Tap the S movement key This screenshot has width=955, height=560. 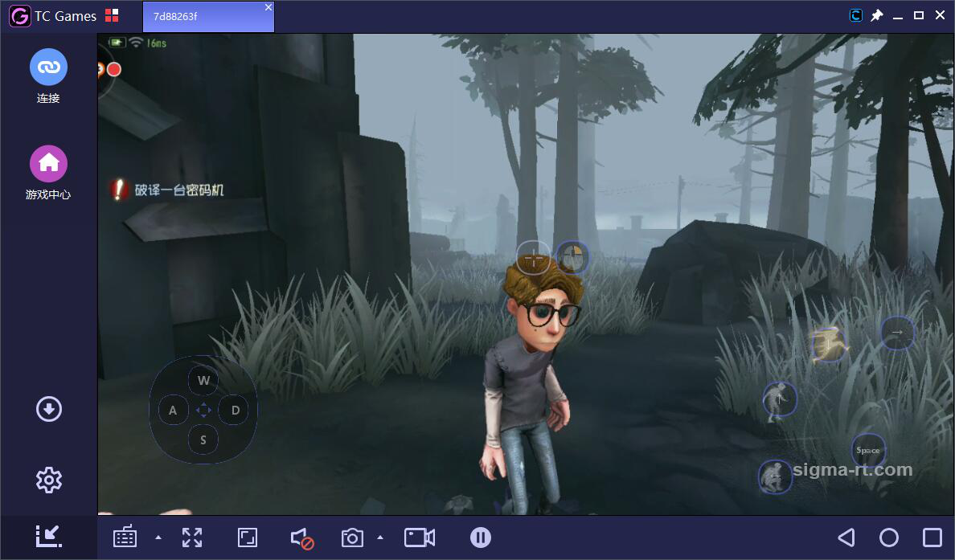tap(203, 440)
